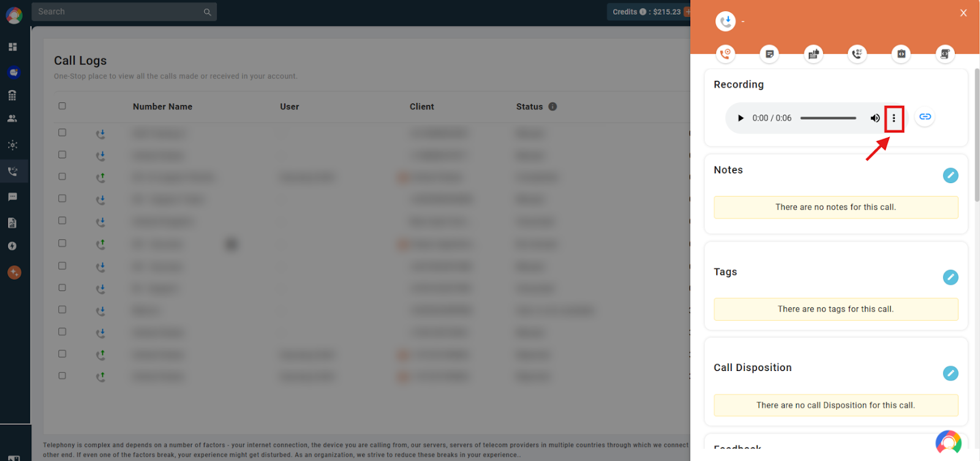The image size is (980, 461).
Task: Click the Status column info icon
Action: pyautogui.click(x=552, y=107)
